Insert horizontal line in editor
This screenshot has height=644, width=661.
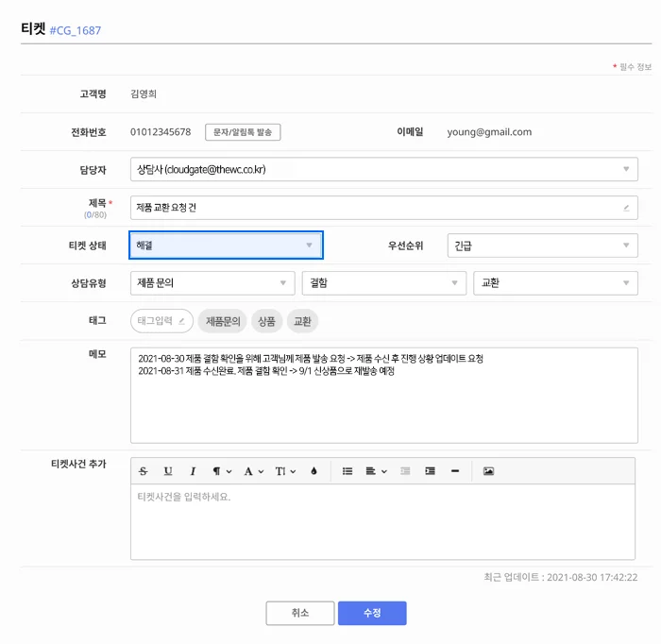[x=455, y=470]
